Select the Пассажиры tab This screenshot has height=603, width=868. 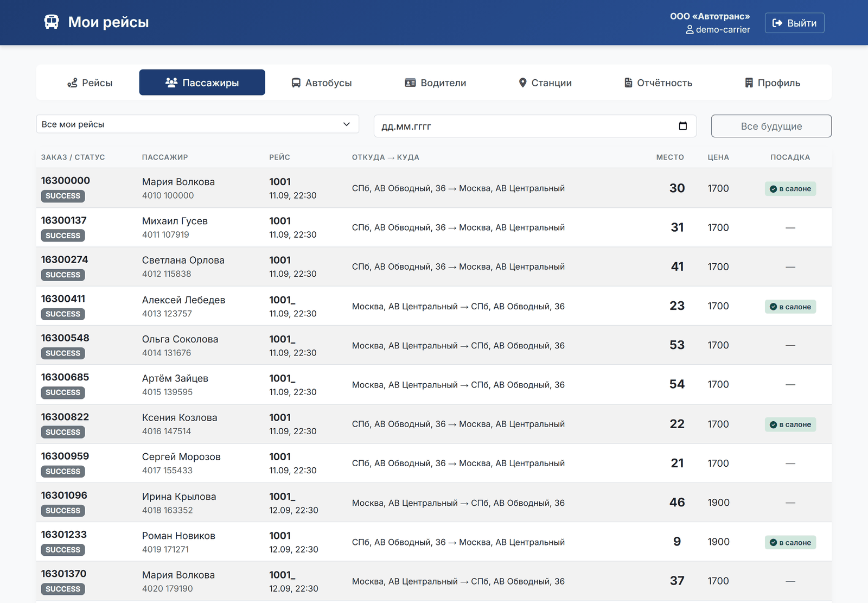coord(202,82)
